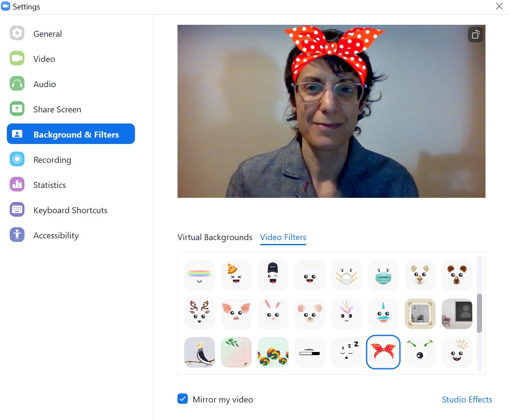Open Share Screen settings
This screenshot has height=420, width=509.
coord(57,109)
